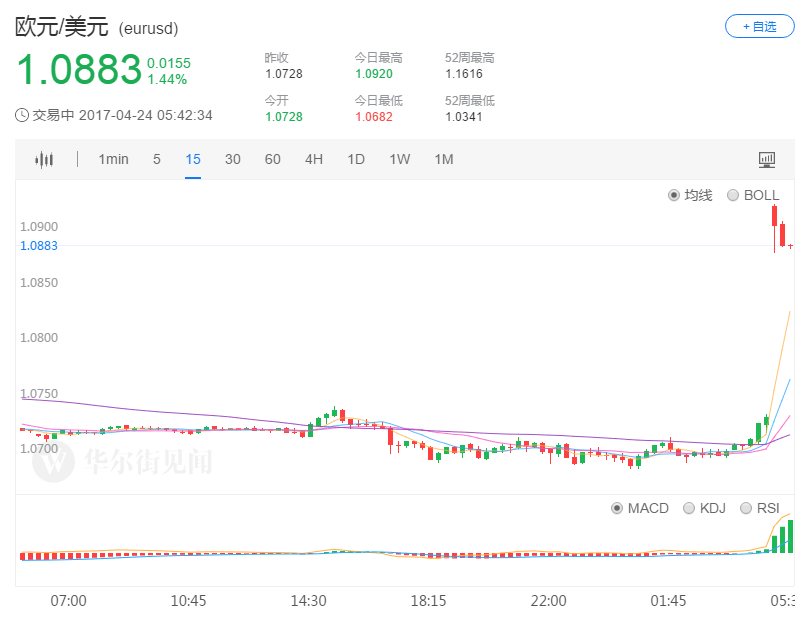803x618 pixels.
Task: Show the 4H chart interval
Action: click(x=314, y=159)
